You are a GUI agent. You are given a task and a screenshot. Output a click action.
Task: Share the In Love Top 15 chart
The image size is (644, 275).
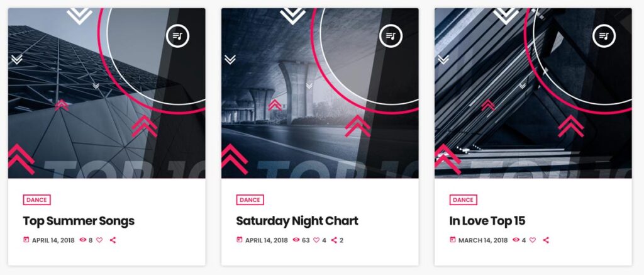click(x=546, y=240)
